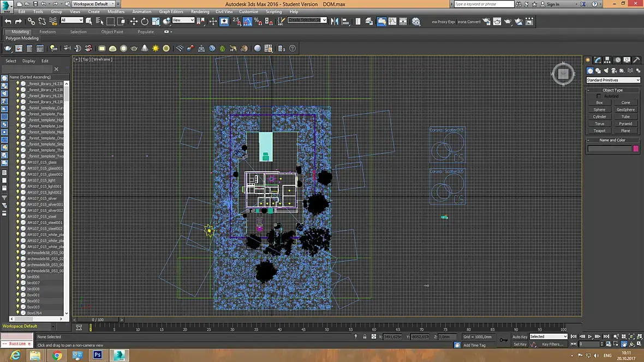The image size is (644, 362).
Task: Select the Lights category icon in Create panel
Action: (x=606, y=70)
